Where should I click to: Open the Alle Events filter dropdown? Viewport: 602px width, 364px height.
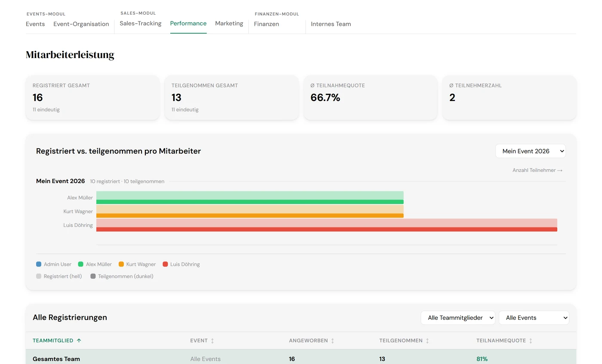(534, 318)
